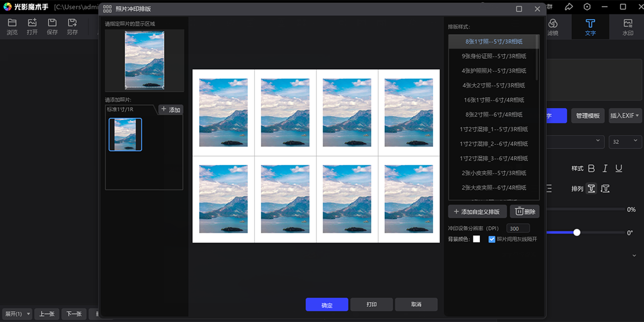Uncheck 照片间用灰线隔开 checkbox
The height and width of the screenshot is (322, 644).
[x=492, y=239]
